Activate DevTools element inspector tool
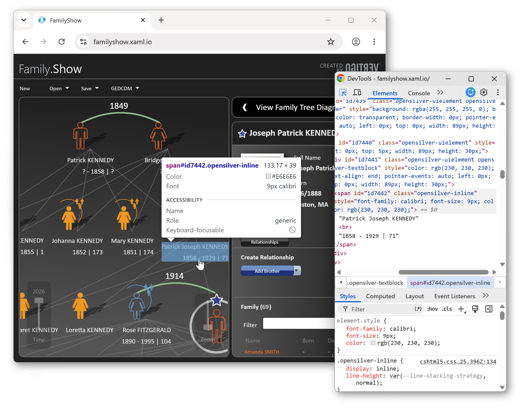This screenshot has height=409, width=532. coord(343,93)
